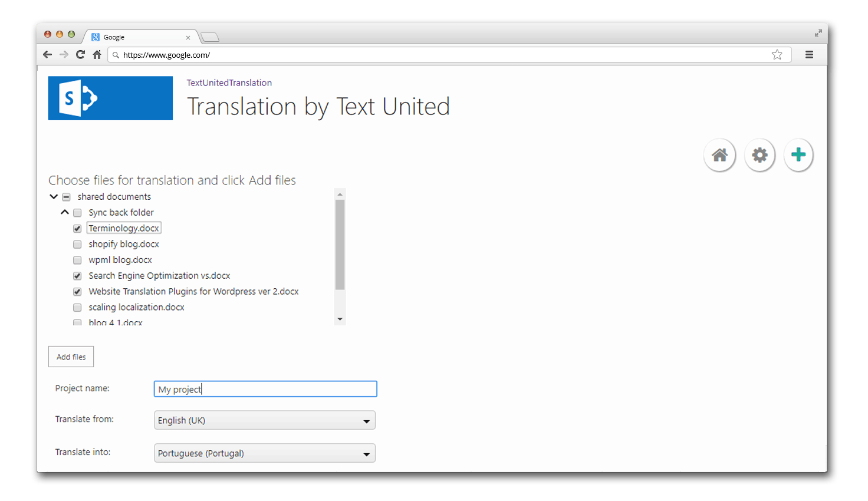Click the file list scroll down arrow
The image size is (868, 501).
(340, 319)
